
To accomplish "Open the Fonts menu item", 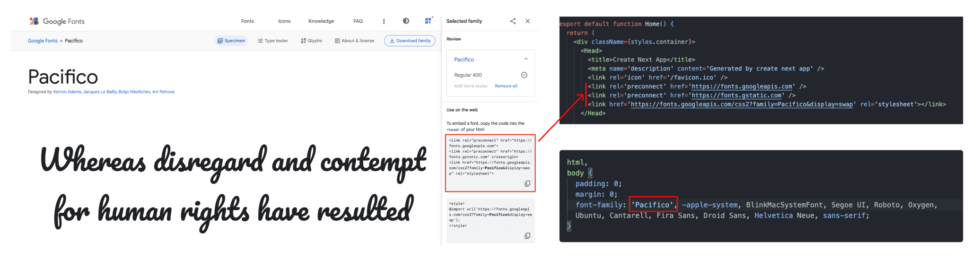I will pos(247,21).
